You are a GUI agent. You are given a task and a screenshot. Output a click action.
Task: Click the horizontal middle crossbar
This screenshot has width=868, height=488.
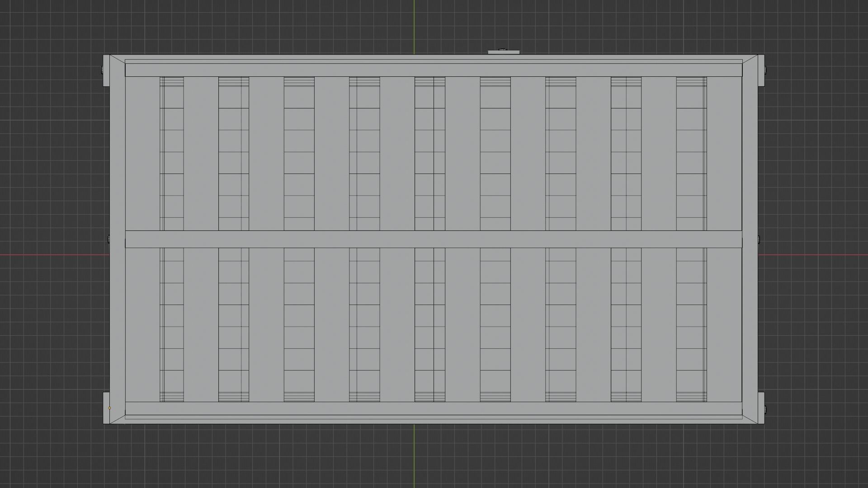(x=433, y=239)
